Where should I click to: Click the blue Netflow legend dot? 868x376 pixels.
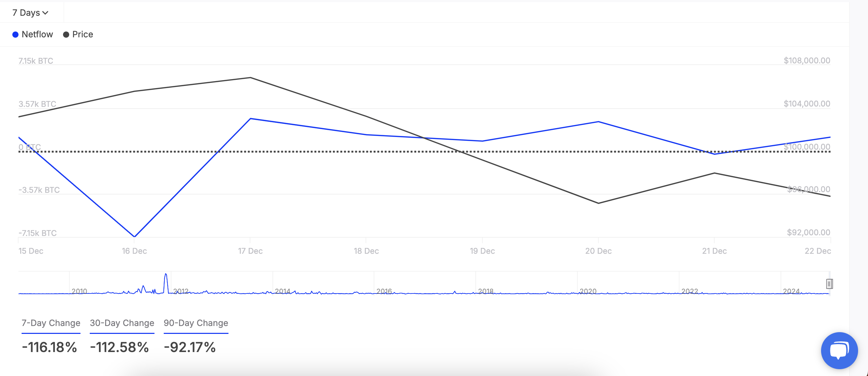click(x=15, y=34)
